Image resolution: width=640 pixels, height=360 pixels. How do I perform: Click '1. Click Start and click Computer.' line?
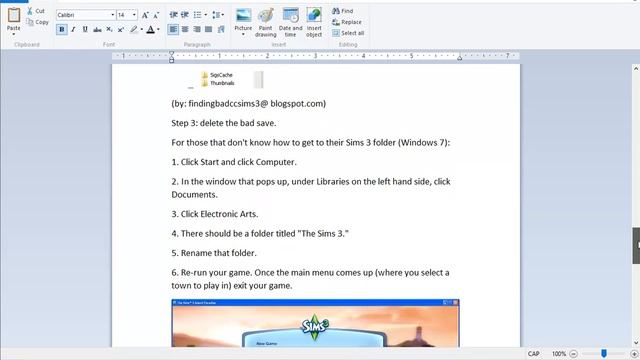(234, 162)
